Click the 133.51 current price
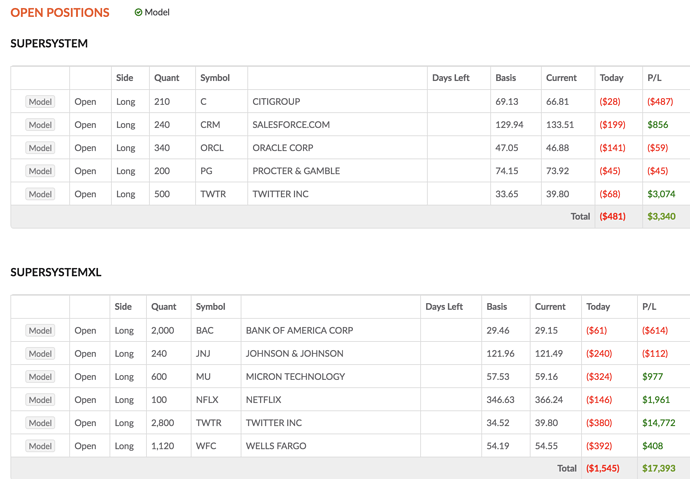Image resolution: width=690 pixels, height=479 pixels. [560, 125]
